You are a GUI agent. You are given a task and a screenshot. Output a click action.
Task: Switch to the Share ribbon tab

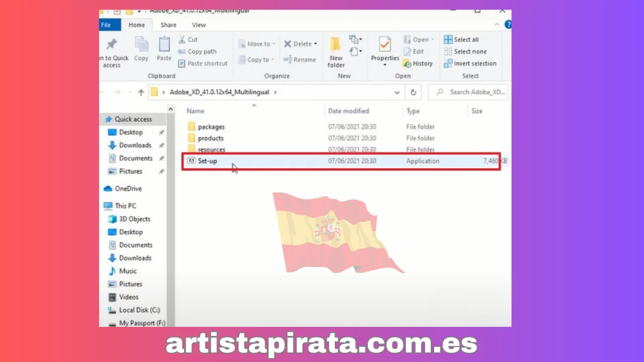[x=168, y=25]
